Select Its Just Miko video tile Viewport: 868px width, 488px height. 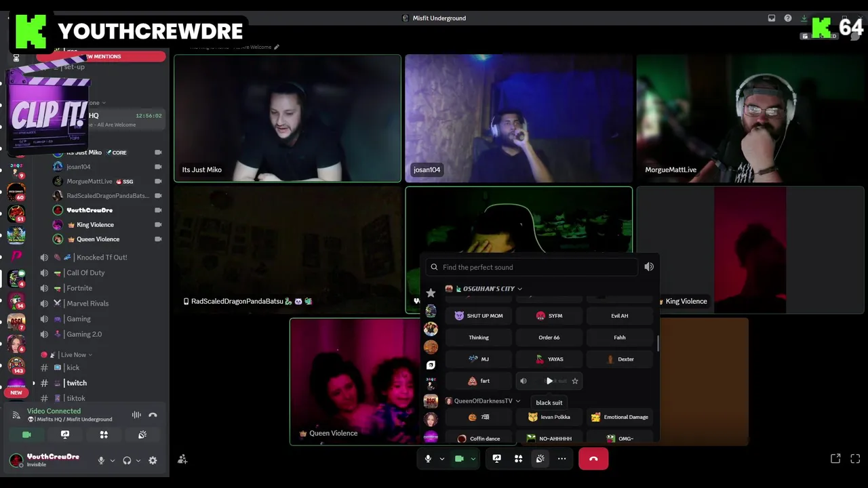[288, 119]
